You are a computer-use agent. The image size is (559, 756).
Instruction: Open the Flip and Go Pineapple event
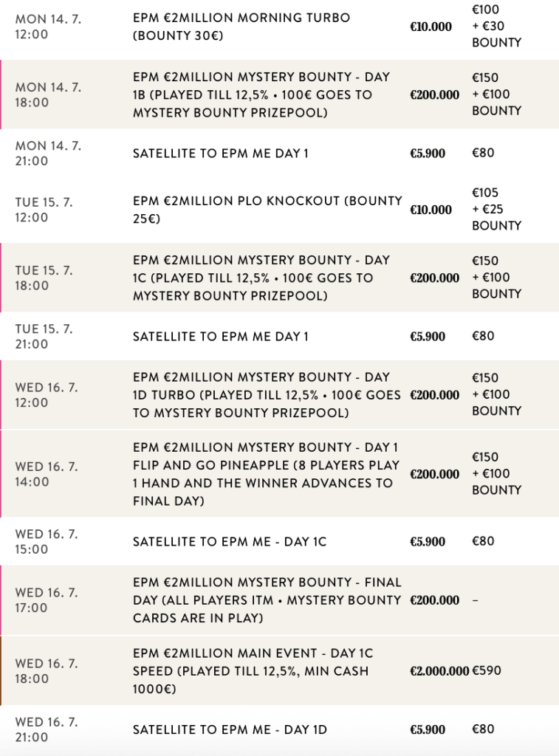pyautogui.click(x=266, y=474)
